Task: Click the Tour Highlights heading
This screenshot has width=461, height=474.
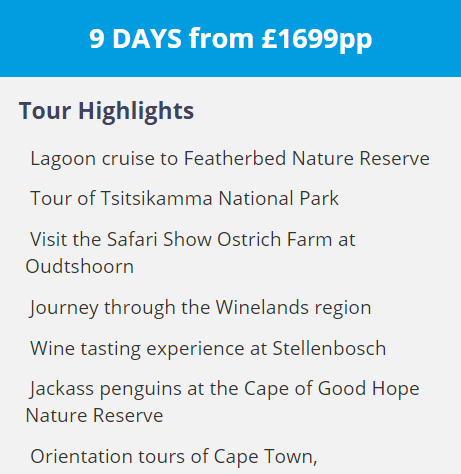Action: (x=106, y=111)
